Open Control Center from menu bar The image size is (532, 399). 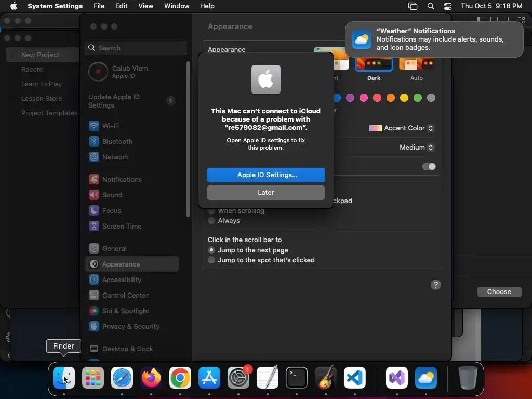[x=448, y=6]
